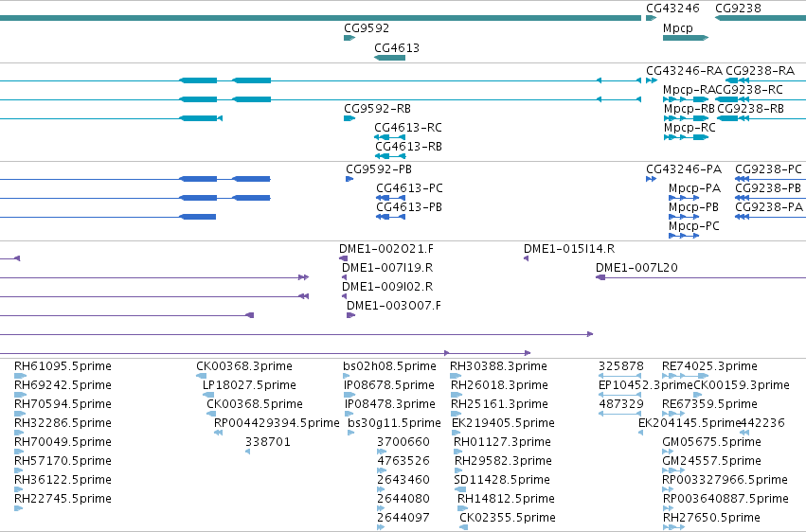
Task: Click the IP08478.3prime label
Action: tap(390, 404)
